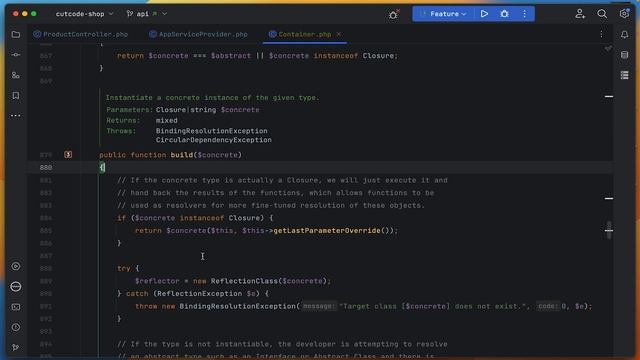Click the Run play button

[x=484, y=14]
